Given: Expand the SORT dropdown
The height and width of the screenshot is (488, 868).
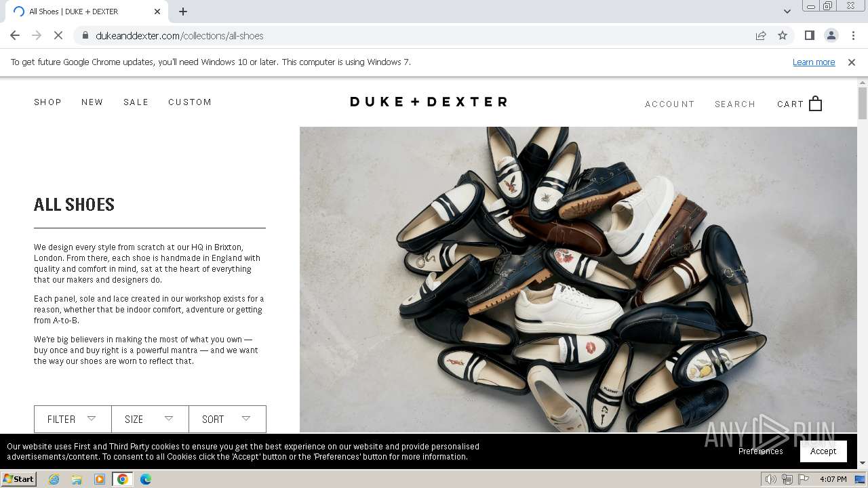Looking at the screenshot, I should click(x=227, y=420).
